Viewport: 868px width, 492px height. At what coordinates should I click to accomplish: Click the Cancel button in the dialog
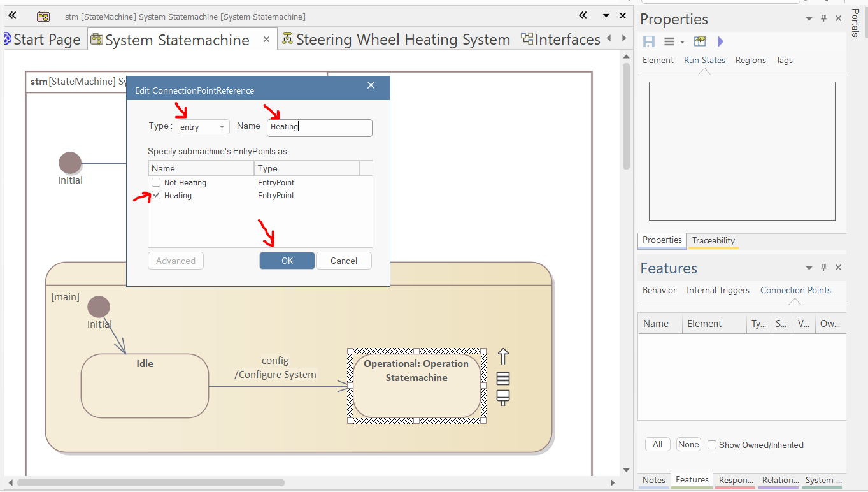[x=343, y=261]
